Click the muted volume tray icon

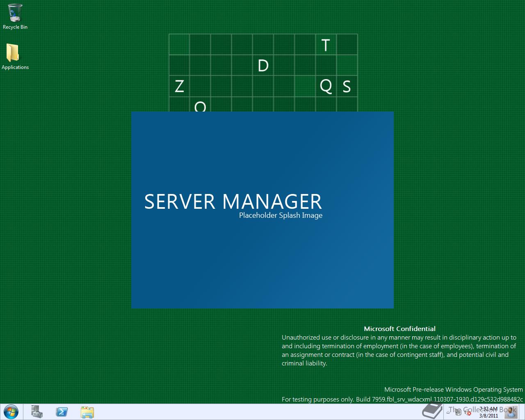point(468,413)
